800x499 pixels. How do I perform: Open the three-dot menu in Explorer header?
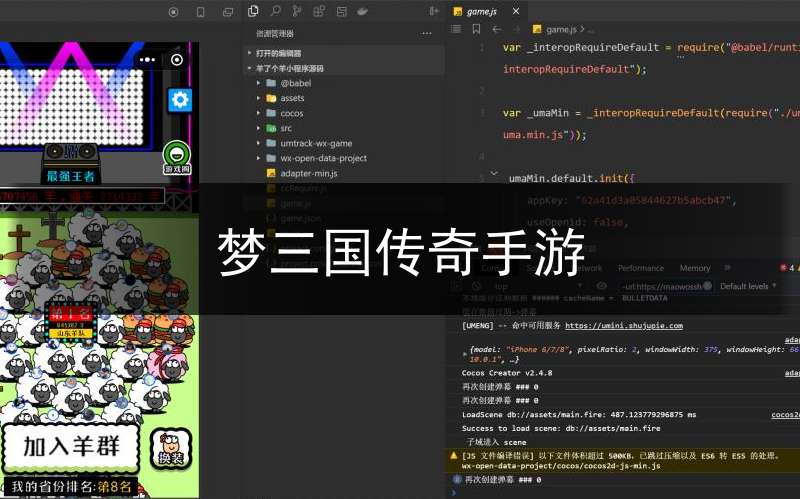click(x=427, y=34)
